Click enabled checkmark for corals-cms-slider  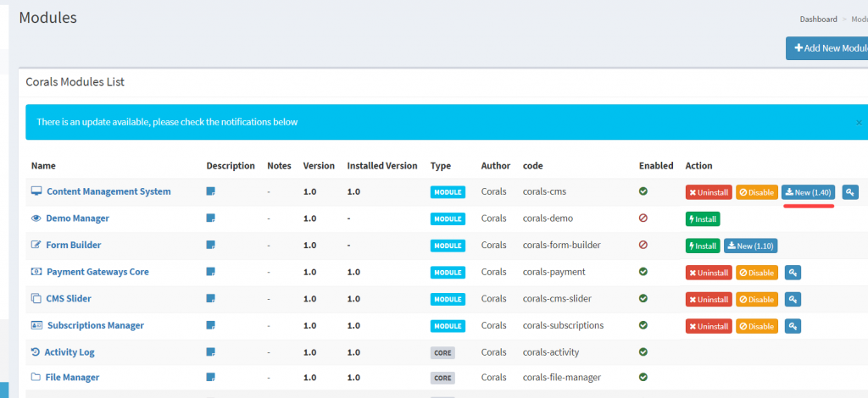coord(643,298)
